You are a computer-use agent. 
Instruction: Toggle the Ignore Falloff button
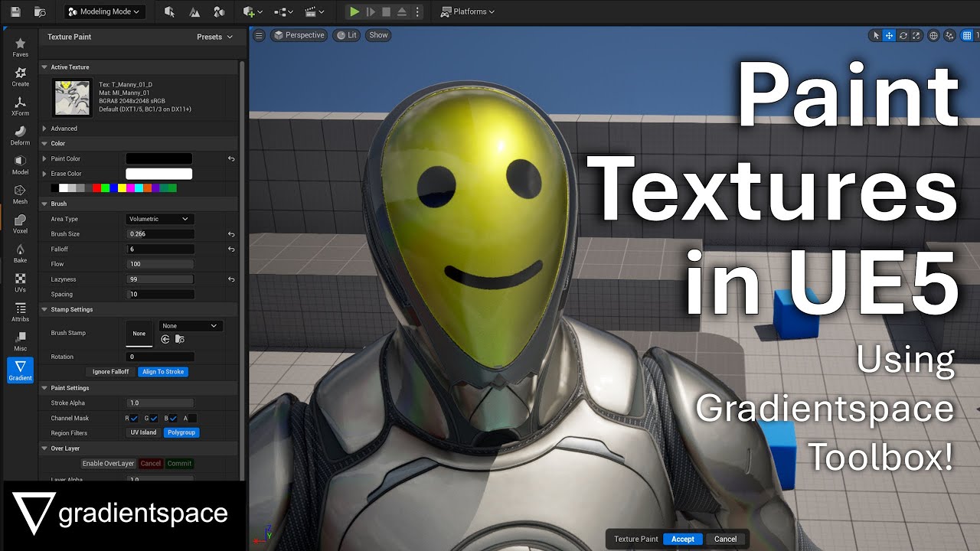pos(111,372)
